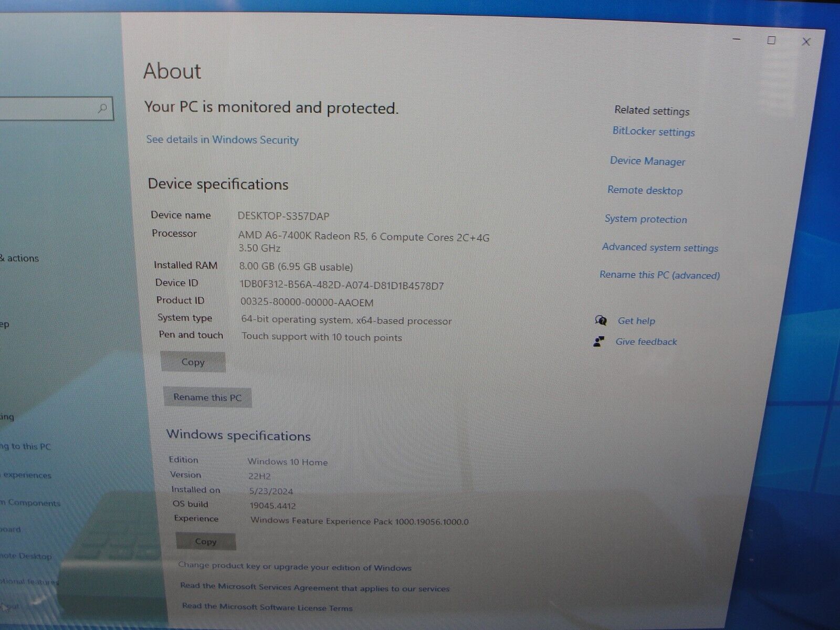
Task: Open See details in Windows Security
Action: click(223, 140)
